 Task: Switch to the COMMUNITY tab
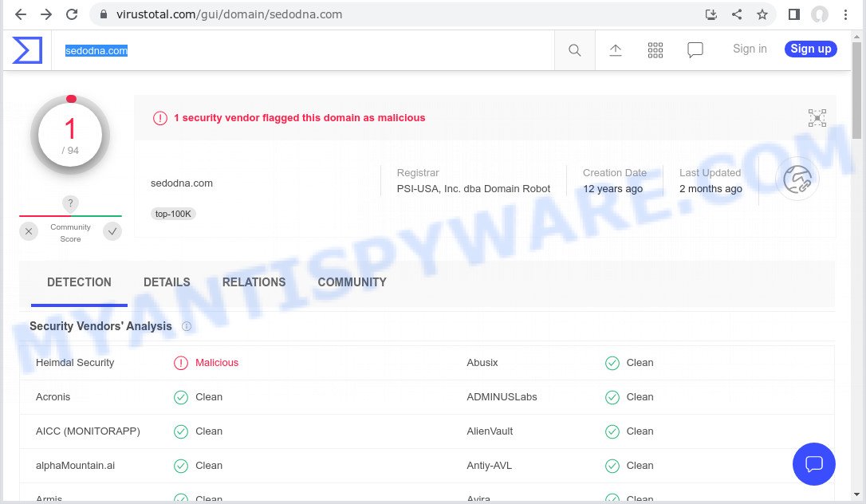(352, 282)
